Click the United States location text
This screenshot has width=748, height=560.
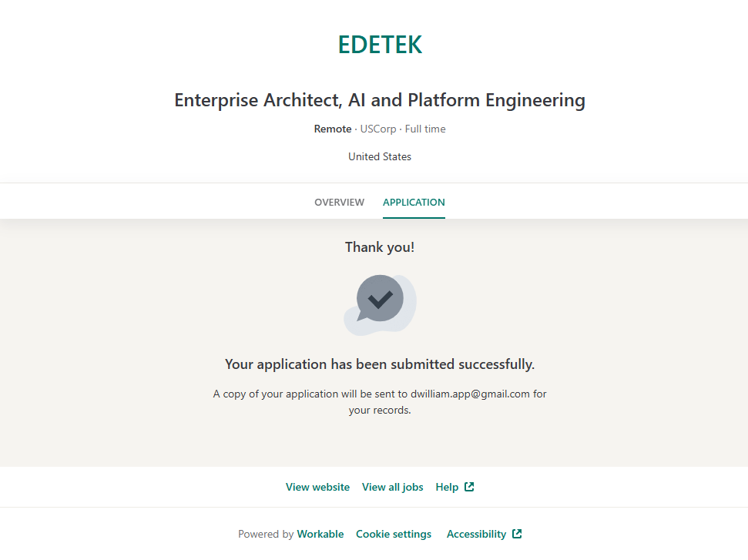tap(380, 156)
